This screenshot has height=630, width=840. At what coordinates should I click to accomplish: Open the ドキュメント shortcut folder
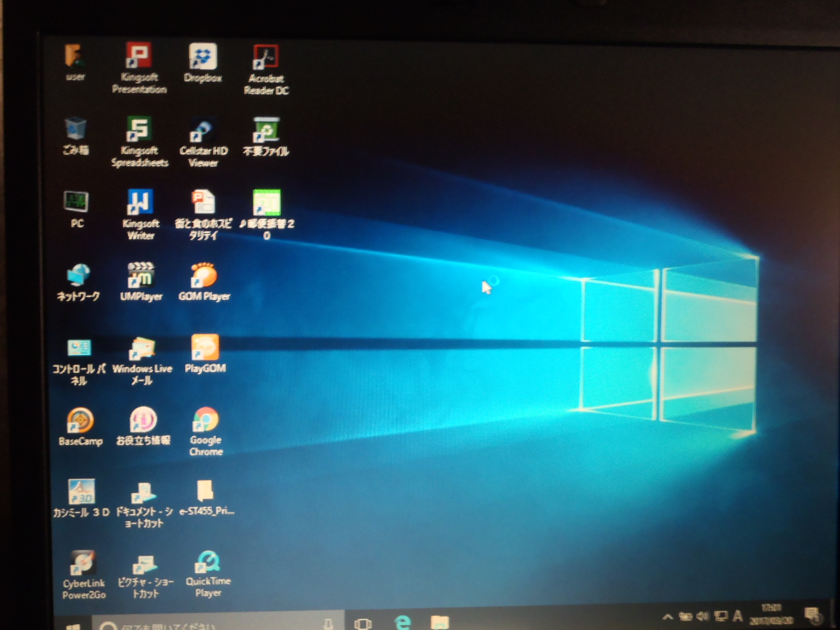[144, 504]
